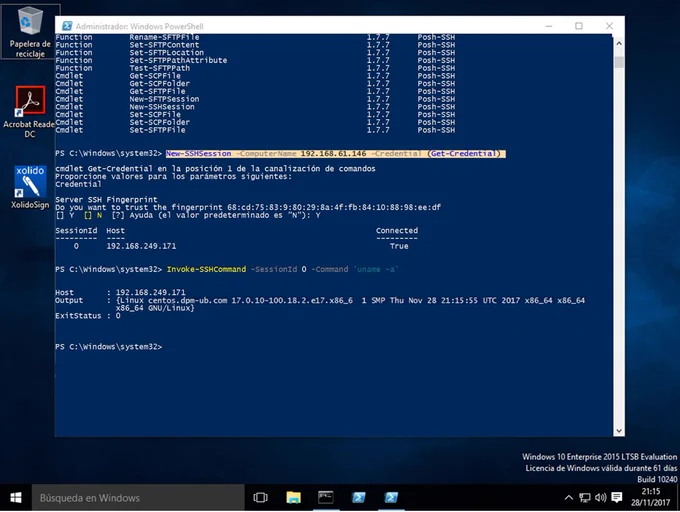
Task: Open the command prompt taskbar icon
Action: click(x=326, y=498)
